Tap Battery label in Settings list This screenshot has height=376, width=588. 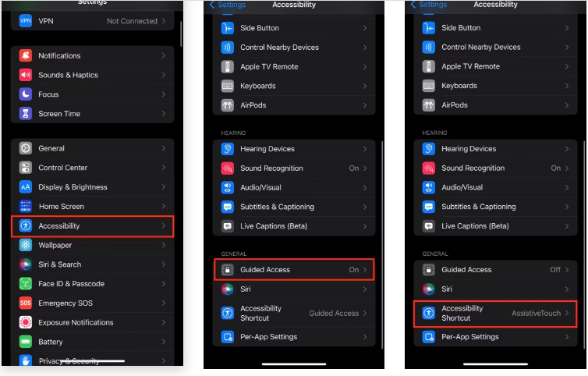tap(51, 342)
